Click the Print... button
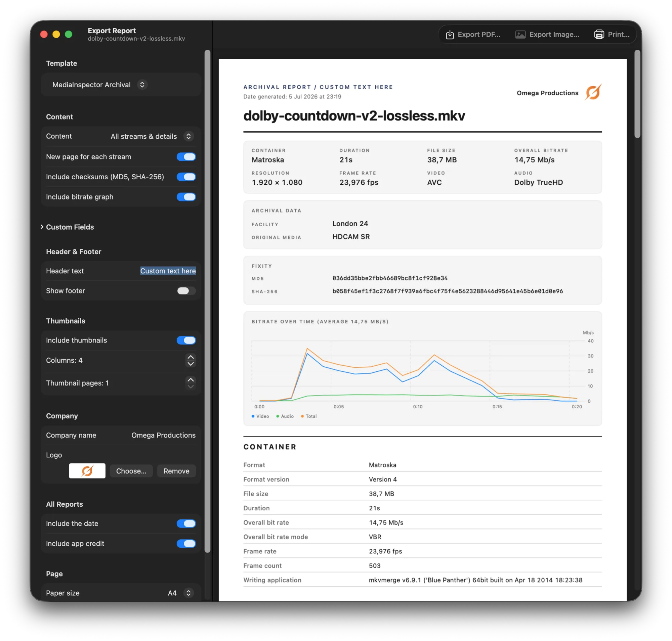This screenshot has width=672, height=641. [x=612, y=35]
